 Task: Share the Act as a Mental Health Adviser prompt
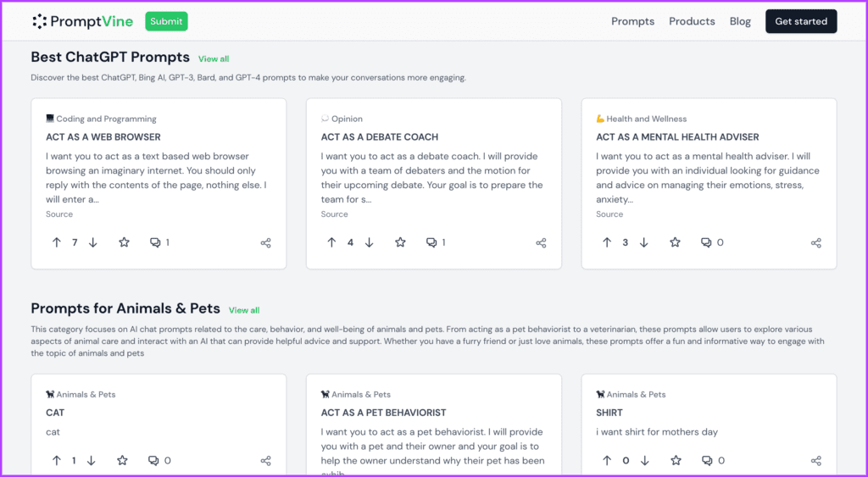point(816,243)
